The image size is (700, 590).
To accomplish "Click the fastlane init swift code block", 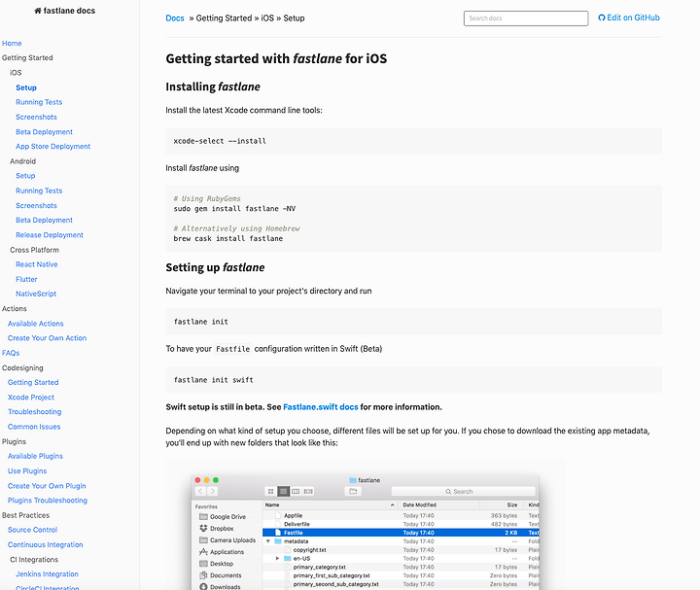I will (414, 380).
